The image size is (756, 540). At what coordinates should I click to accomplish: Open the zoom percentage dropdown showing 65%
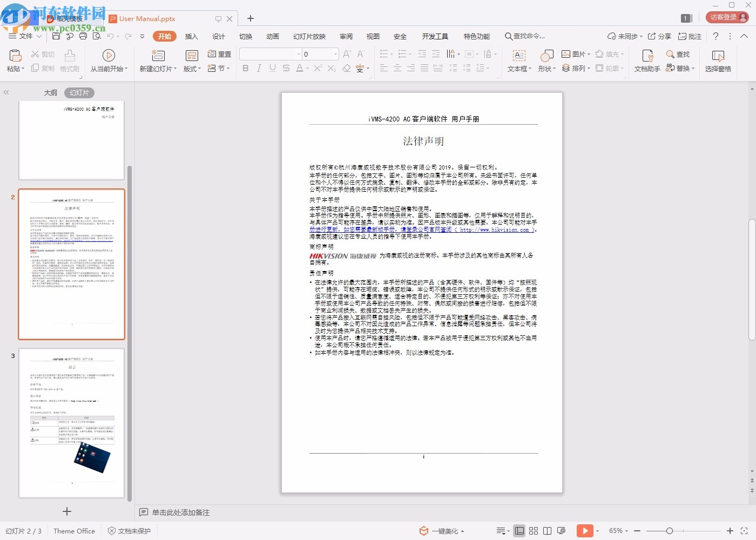pyautogui.click(x=618, y=531)
